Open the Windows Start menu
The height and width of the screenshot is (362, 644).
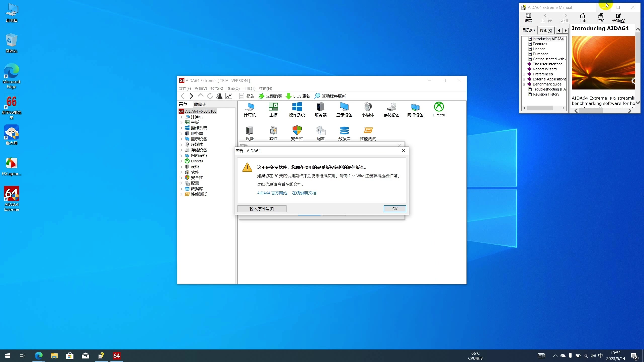pos(8,356)
